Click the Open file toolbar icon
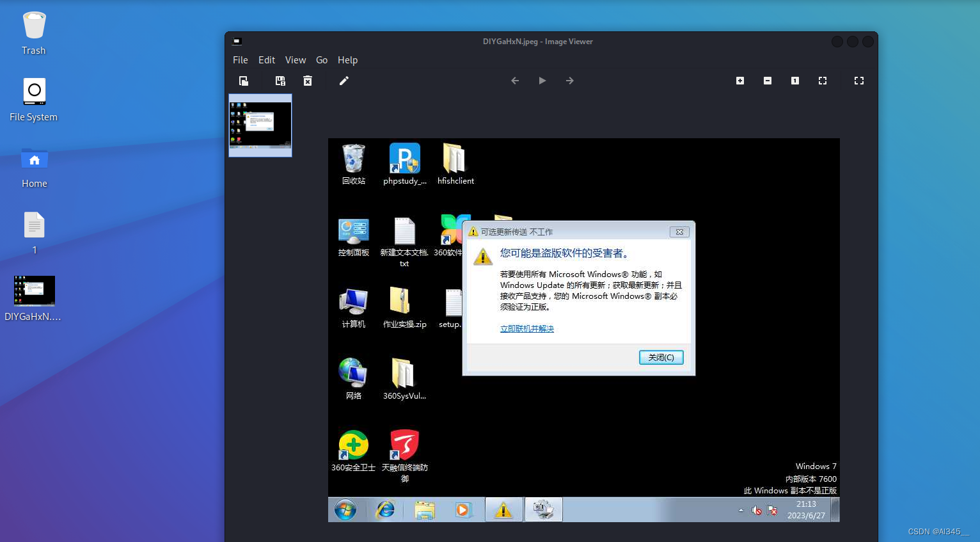The image size is (980, 542). pyautogui.click(x=244, y=81)
